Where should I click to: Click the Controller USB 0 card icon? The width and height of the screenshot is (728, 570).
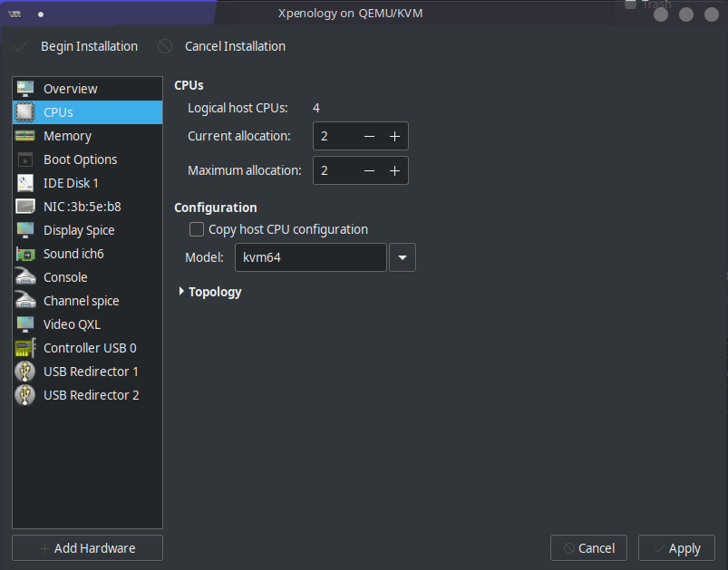pyautogui.click(x=25, y=348)
